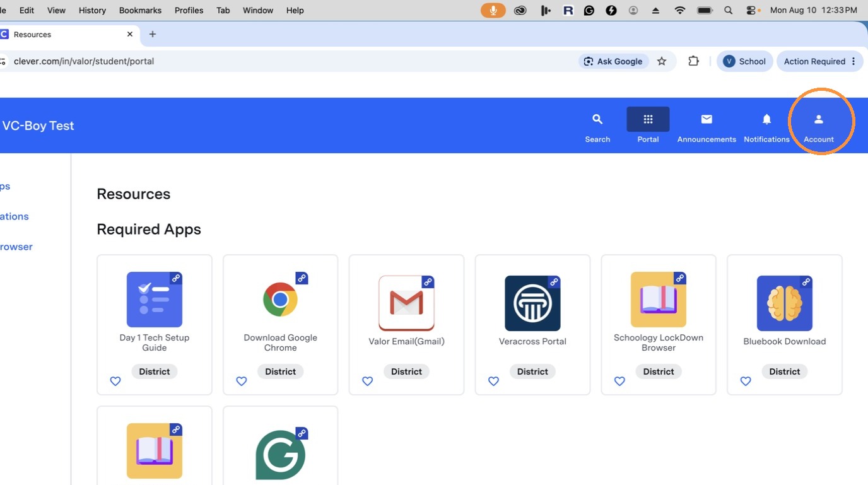Favorite the Bluebook Download app

tap(746, 381)
